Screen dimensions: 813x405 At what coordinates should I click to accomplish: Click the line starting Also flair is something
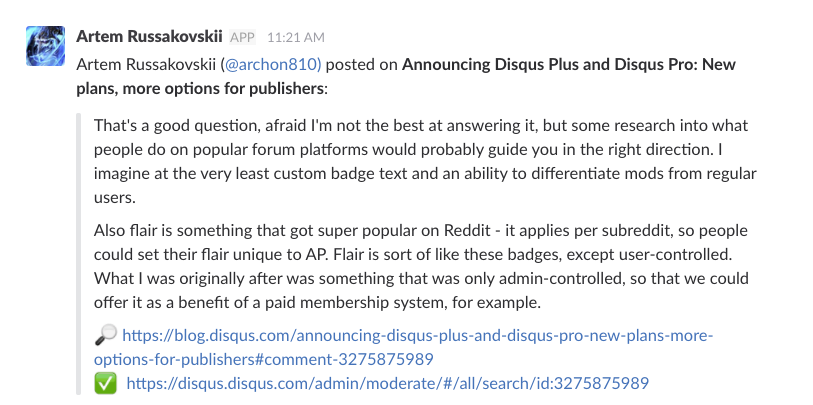[x=420, y=230]
